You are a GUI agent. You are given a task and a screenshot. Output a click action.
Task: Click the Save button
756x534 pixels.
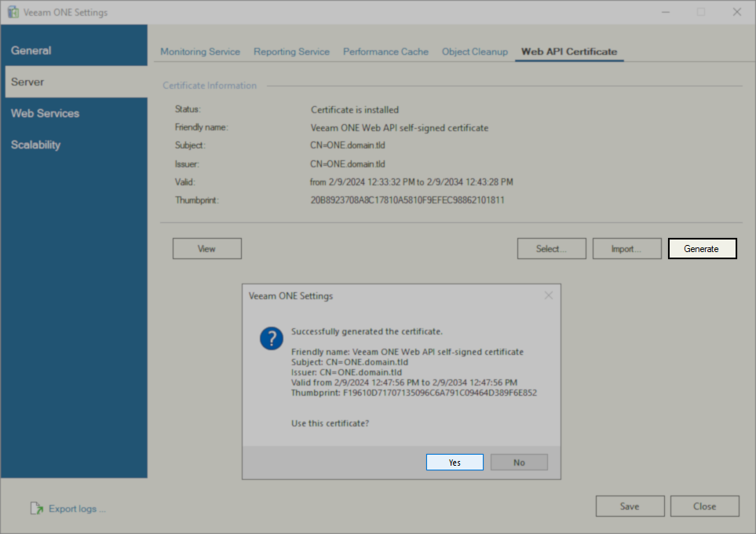(x=630, y=506)
